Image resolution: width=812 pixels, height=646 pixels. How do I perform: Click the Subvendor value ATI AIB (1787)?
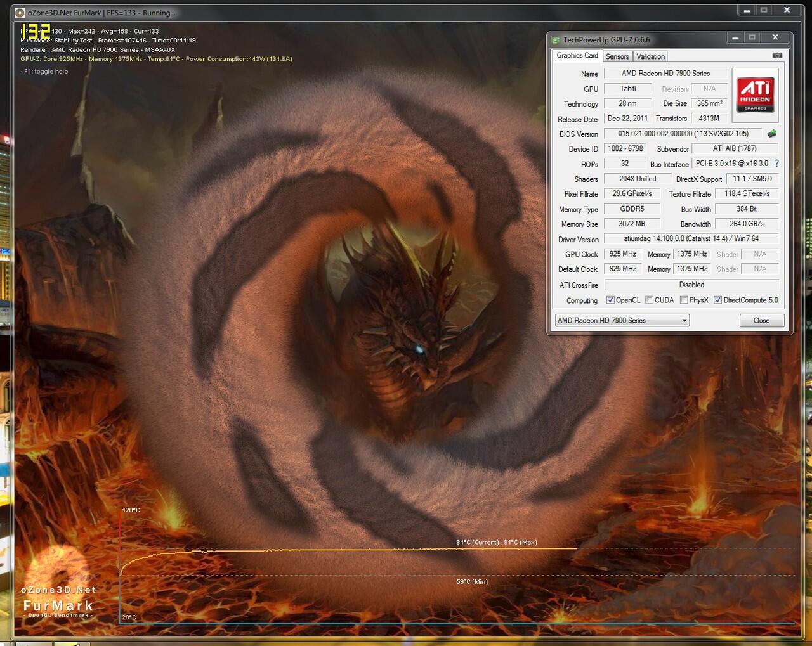pos(735,149)
